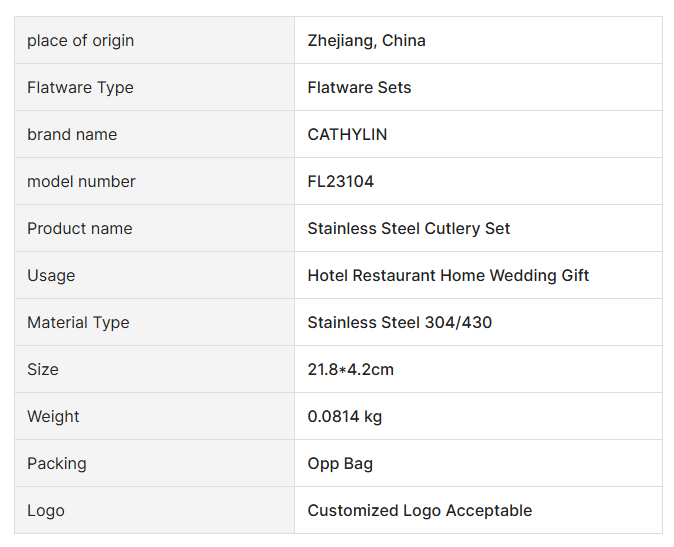Select 'Hotel Restaurant Home Wedding Gift' value
Image resolution: width=674 pixels, height=547 pixels.
(x=448, y=276)
